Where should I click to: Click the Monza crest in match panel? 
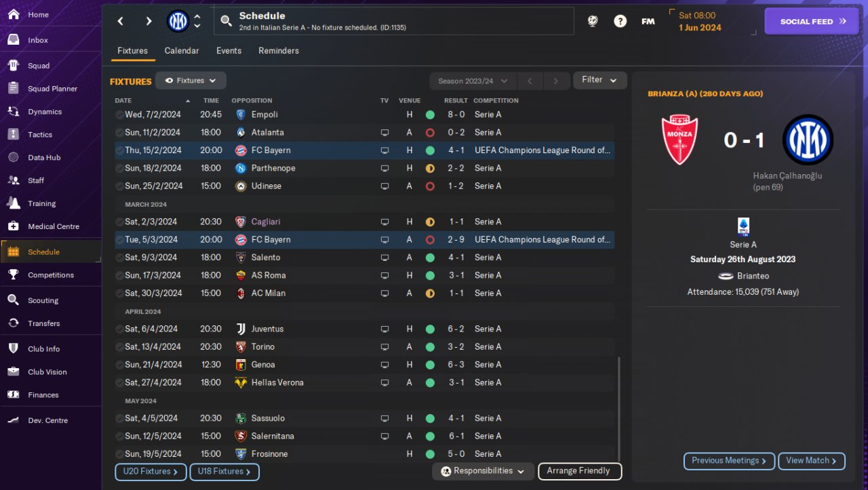click(679, 140)
